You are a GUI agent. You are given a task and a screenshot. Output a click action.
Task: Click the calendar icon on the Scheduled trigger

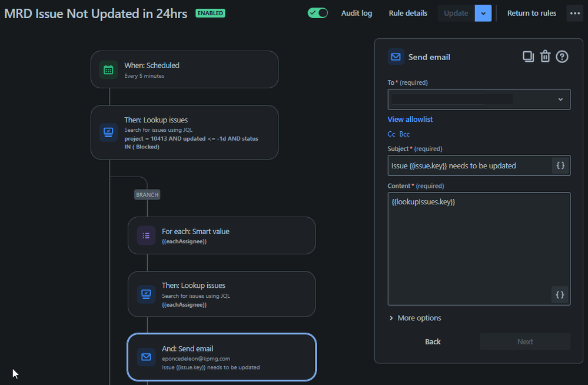[x=108, y=69]
